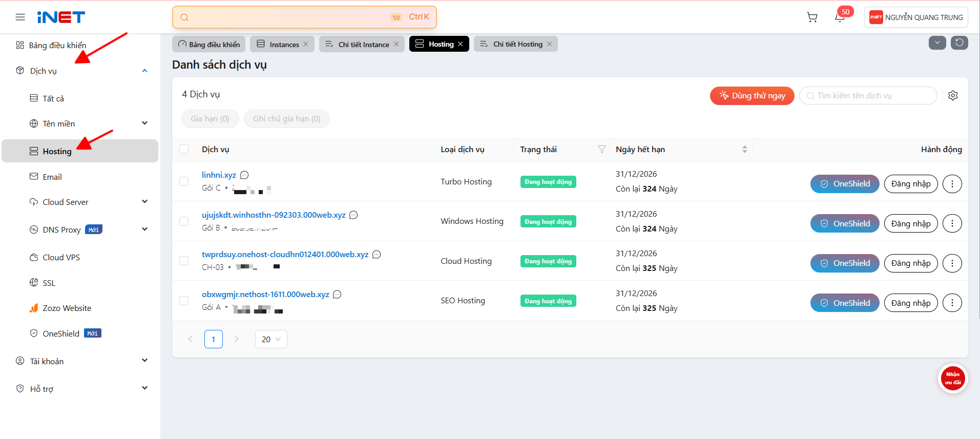Image resolution: width=980 pixels, height=439 pixels.
Task: Go to previous page arrow
Action: click(191, 339)
